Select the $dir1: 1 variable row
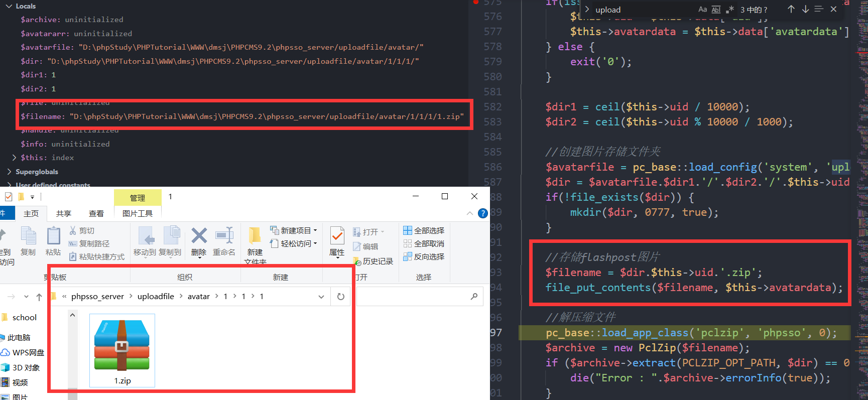The width and height of the screenshot is (868, 400). tap(38, 75)
